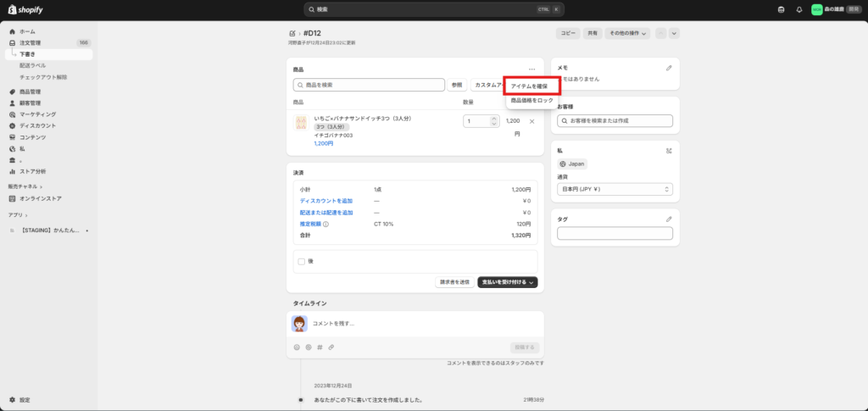Click the quantity stepper arrows

(x=494, y=121)
